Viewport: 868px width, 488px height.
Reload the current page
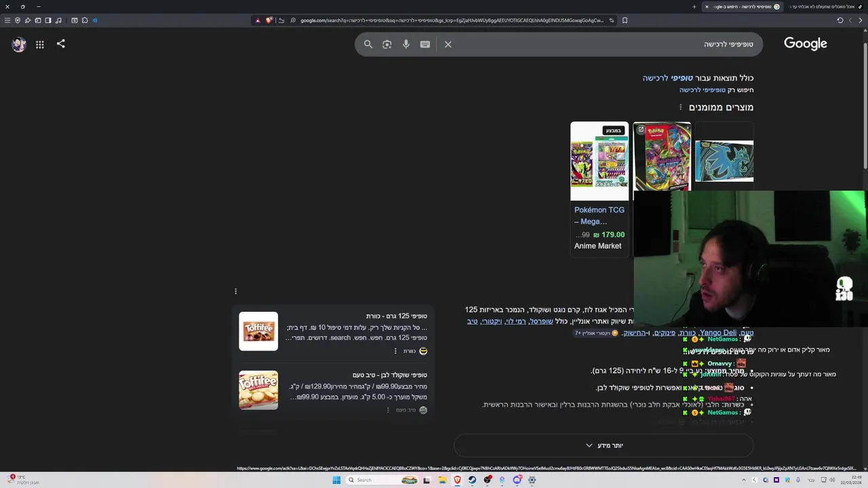(840, 20)
